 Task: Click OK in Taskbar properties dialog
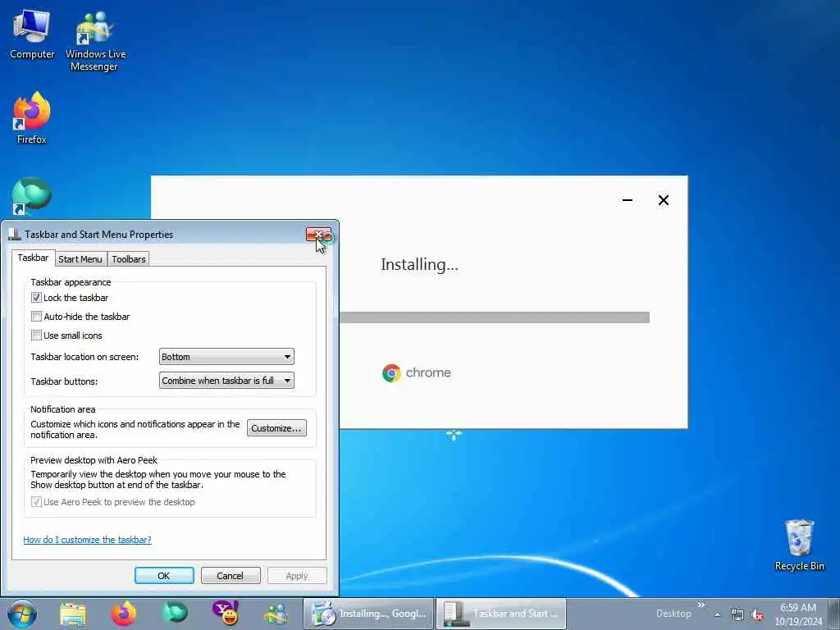[x=164, y=576]
